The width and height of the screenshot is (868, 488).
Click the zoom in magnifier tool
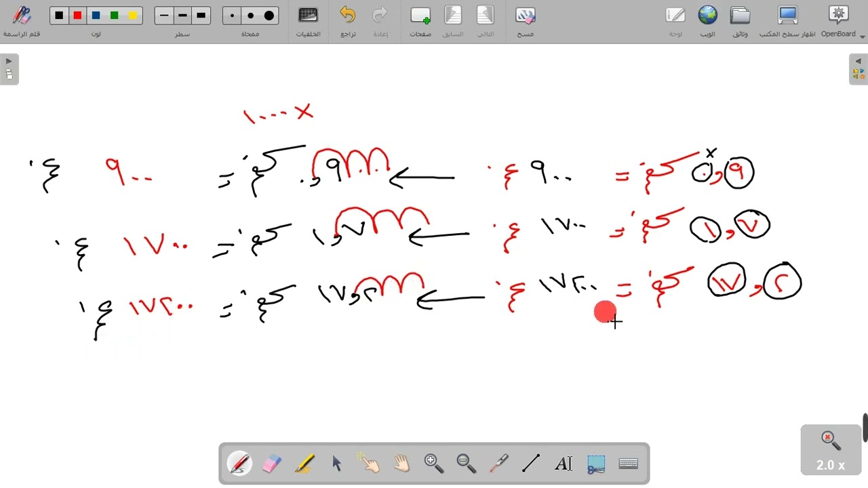[x=434, y=464]
